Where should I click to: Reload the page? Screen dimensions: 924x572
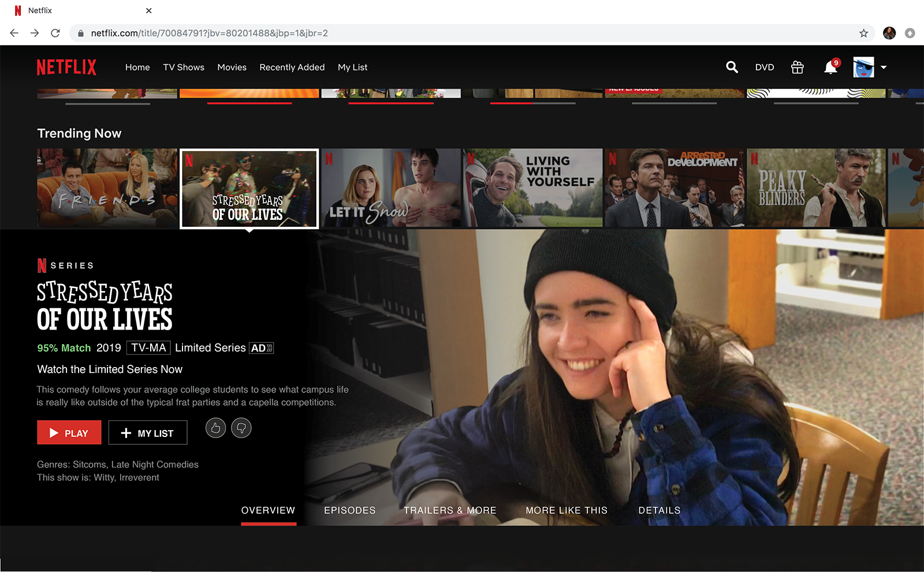pos(55,33)
